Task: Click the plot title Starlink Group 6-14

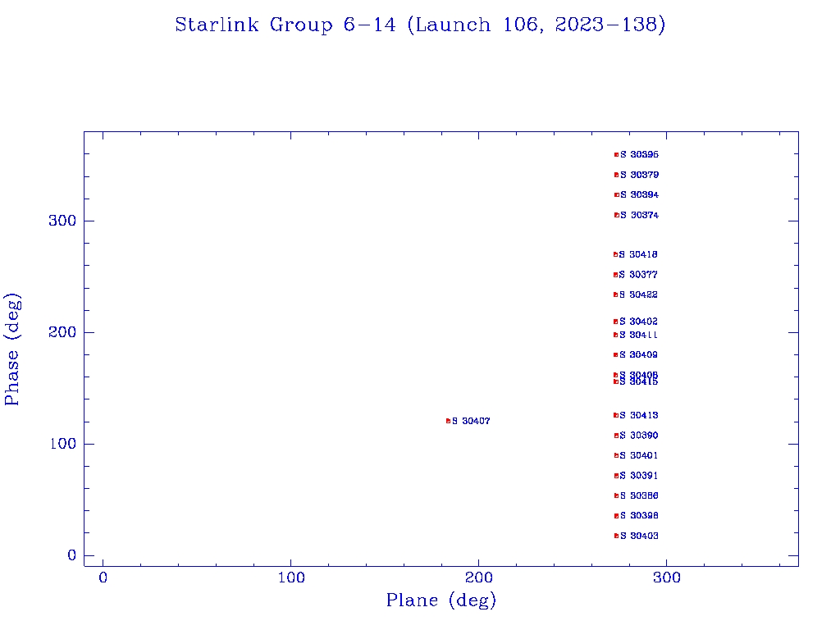Action: point(420,25)
